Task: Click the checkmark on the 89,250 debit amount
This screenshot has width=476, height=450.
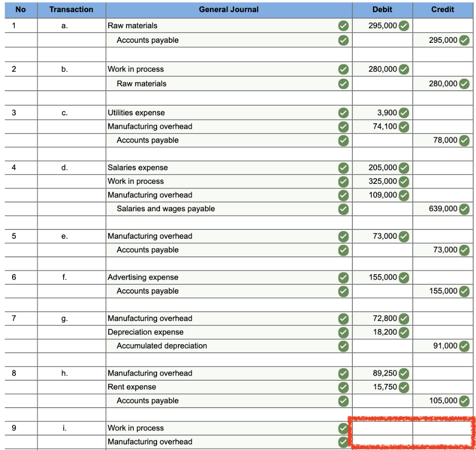Action: pos(404,373)
